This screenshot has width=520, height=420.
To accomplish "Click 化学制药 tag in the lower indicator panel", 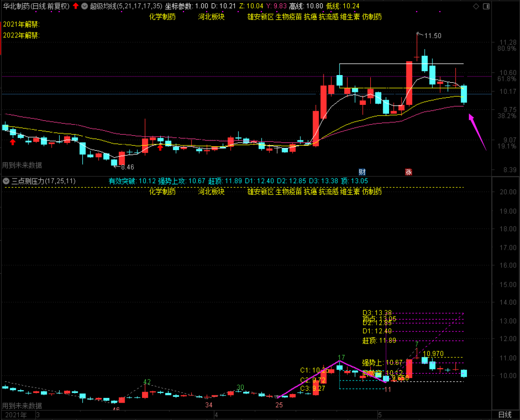I will (x=162, y=191).
